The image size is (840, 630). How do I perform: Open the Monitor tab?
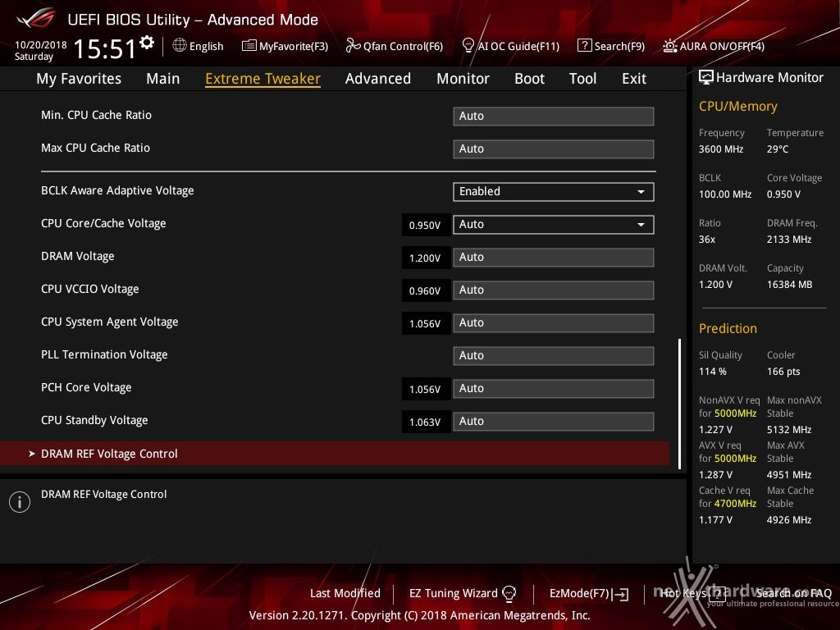coord(463,79)
